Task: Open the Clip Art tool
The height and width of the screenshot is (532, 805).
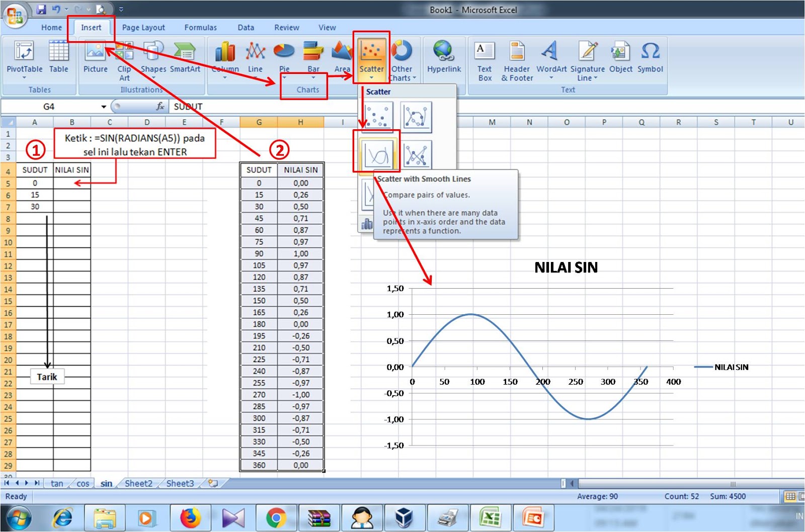Action: [x=124, y=60]
